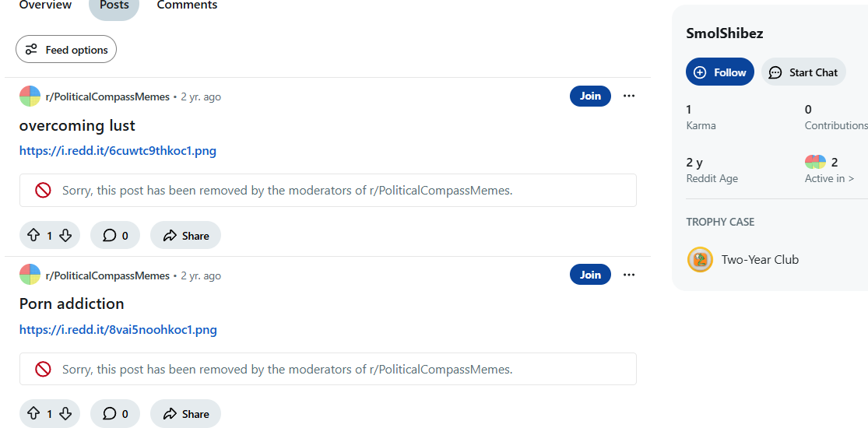Viewport: 868px width, 428px height.
Task: Switch to the Overview tab
Action: [45, 5]
